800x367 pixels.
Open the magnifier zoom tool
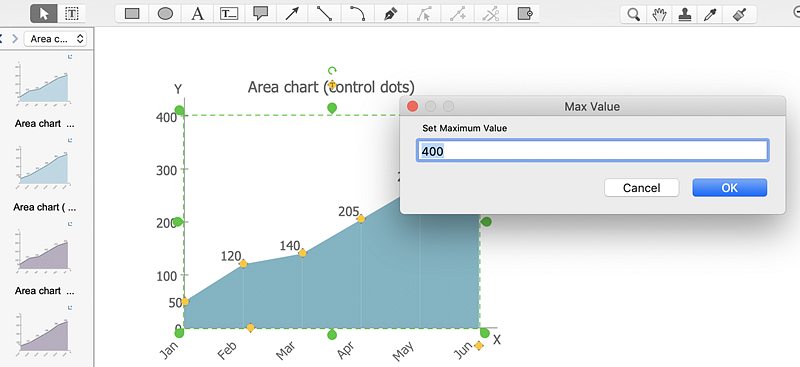point(634,14)
